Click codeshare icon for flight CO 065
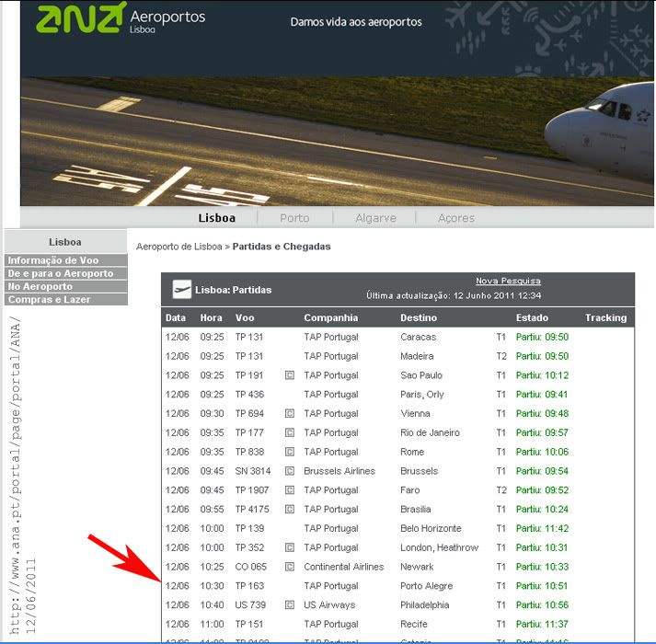 (x=290, y=567)
